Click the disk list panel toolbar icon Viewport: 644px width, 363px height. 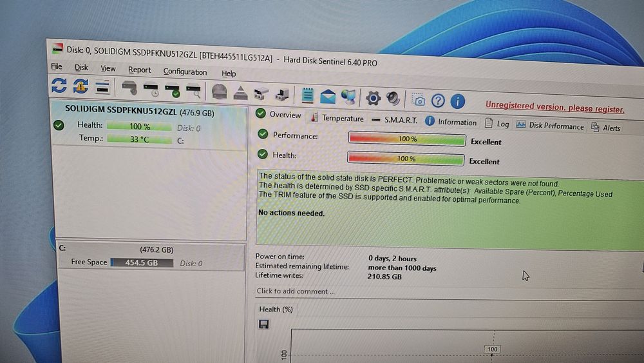102,87
